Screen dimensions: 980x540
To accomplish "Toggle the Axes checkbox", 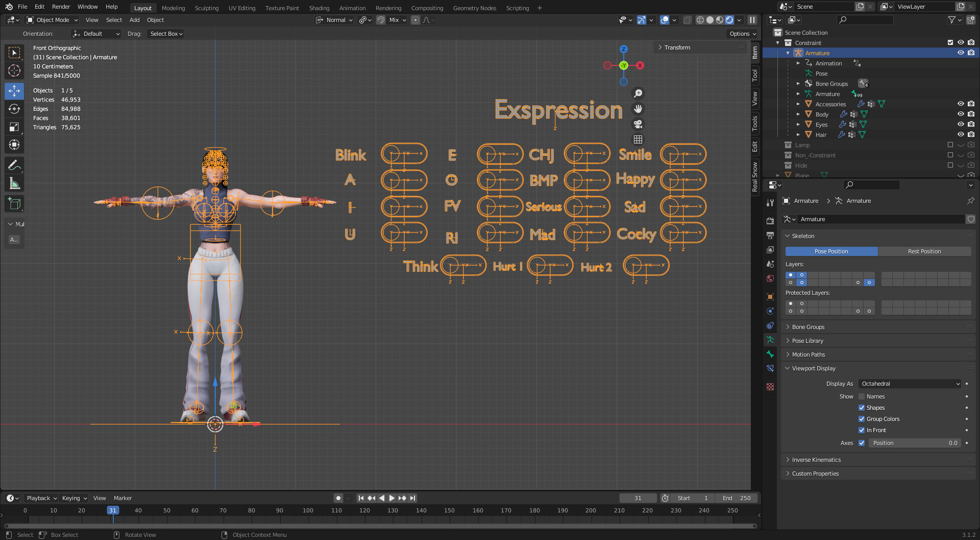I will point(862,443).
